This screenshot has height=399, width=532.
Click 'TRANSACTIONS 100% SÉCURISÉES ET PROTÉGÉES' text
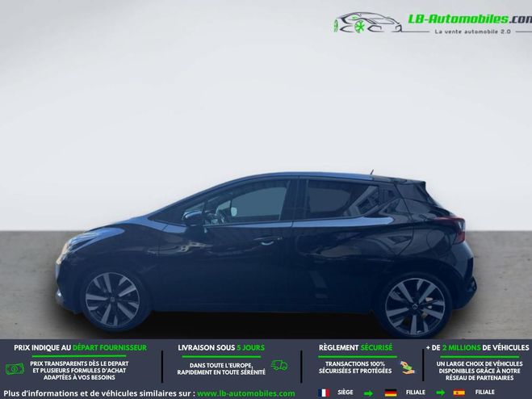click(x=355, y=367)
